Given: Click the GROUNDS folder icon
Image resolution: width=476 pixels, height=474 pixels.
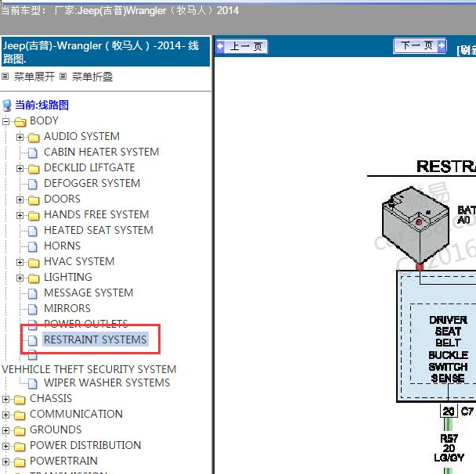Looking at the screenshot, I should (20, 431).
